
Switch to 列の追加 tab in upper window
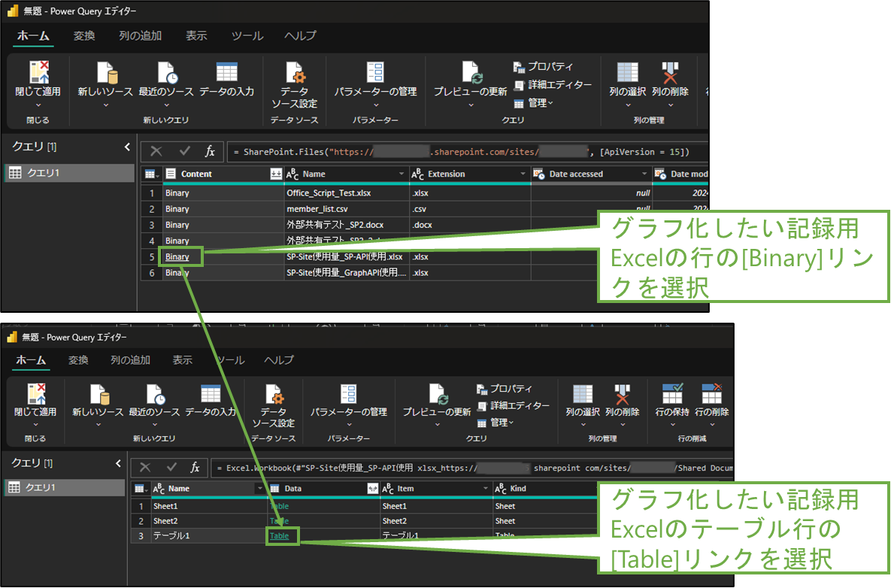tap(141, 35)
